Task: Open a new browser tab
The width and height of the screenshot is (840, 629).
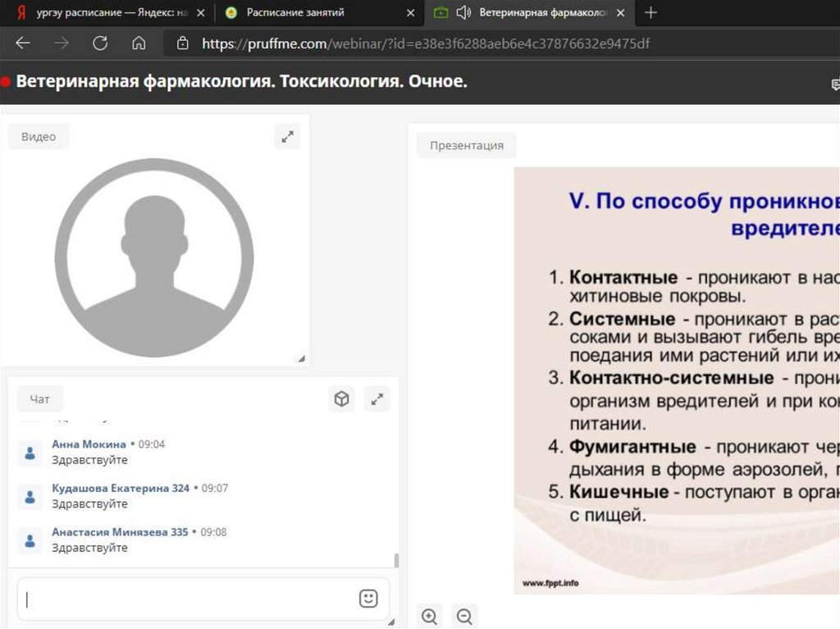Action: coord(651,13)
